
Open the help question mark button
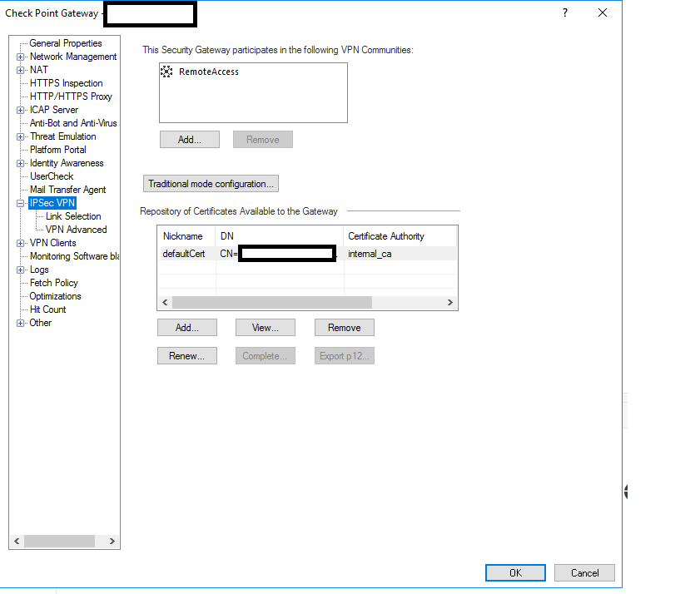(564, 12)
